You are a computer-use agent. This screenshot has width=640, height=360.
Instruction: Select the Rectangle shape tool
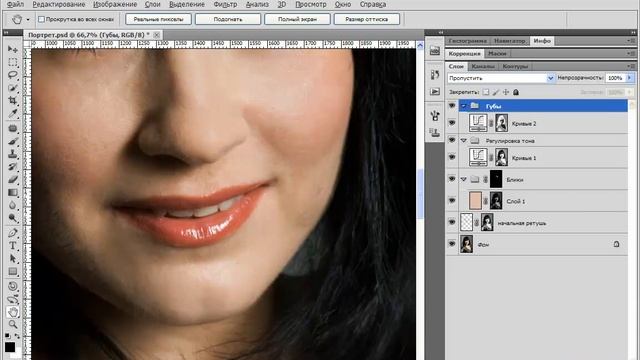[13, 271]
